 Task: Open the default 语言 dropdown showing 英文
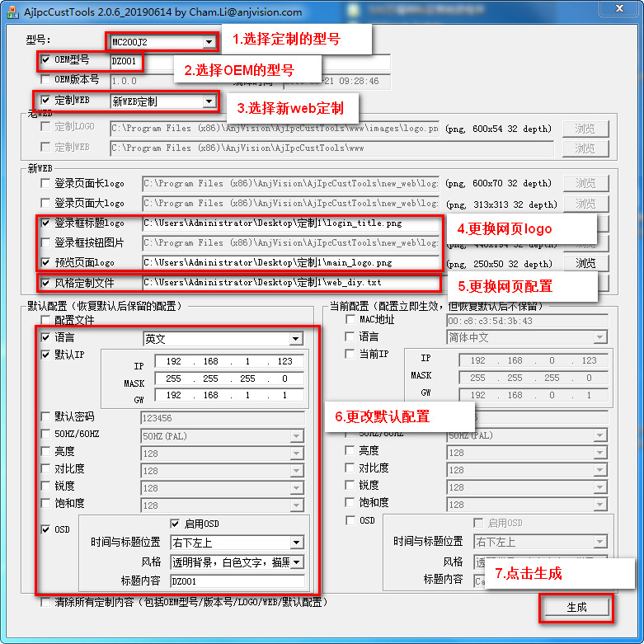[x=296, y=339]
